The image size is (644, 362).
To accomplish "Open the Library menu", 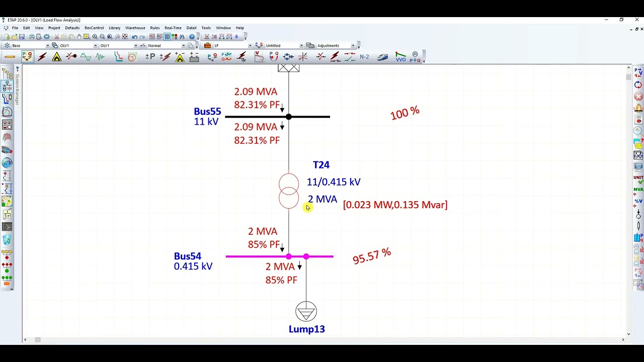I will tap(114, 28).
